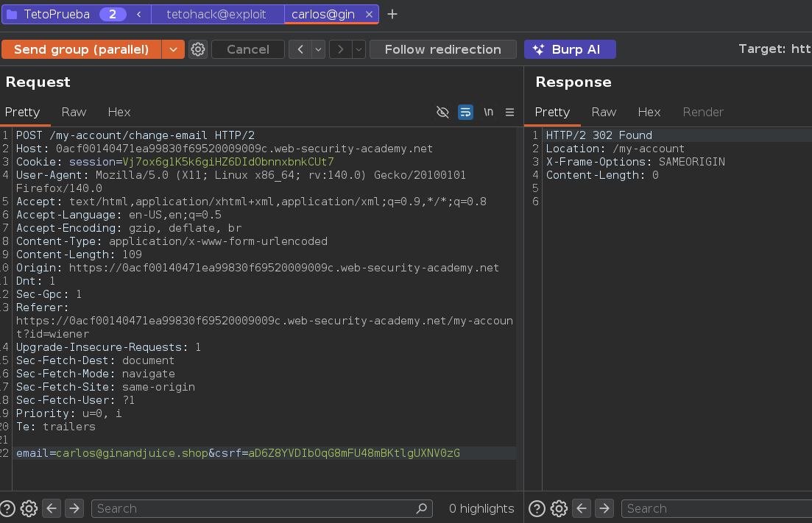Click the Request editor vertical scrollbar
Image resolution: width=812 pixels, height=523 pixels.
[x=520, y=308]
